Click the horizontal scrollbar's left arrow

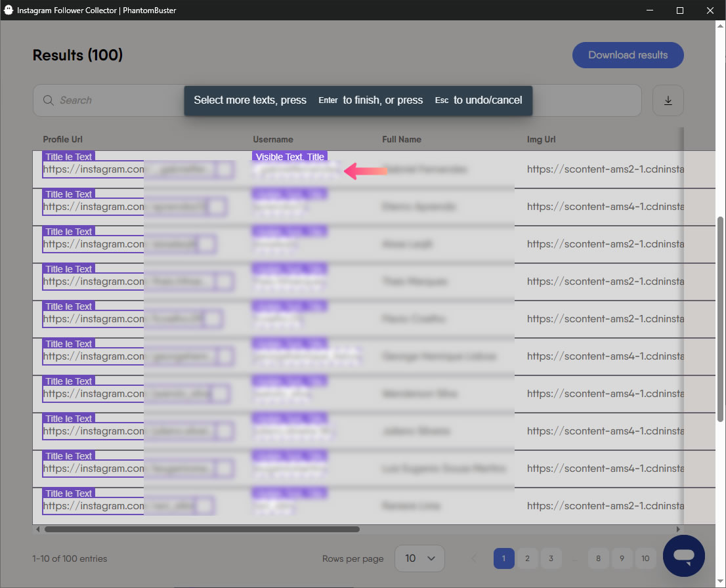point(37,529)
